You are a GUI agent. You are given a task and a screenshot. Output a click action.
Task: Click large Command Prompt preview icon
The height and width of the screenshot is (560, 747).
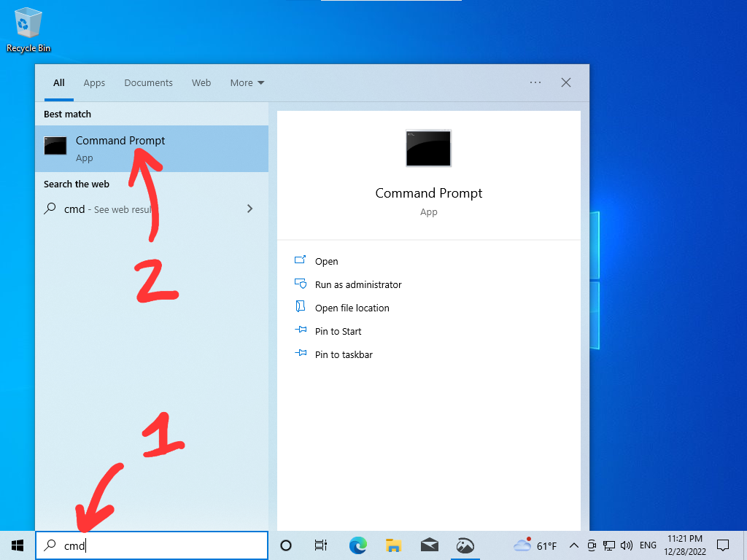coord(428,148)
